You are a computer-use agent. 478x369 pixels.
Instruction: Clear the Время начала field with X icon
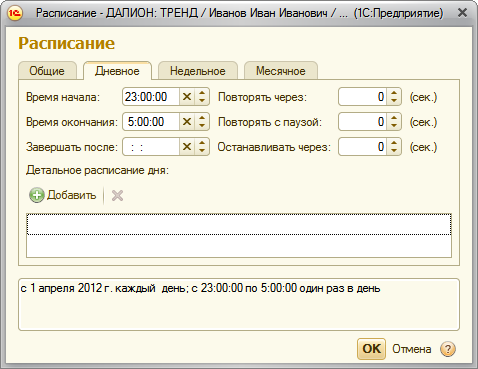click(x=187, y=97)
